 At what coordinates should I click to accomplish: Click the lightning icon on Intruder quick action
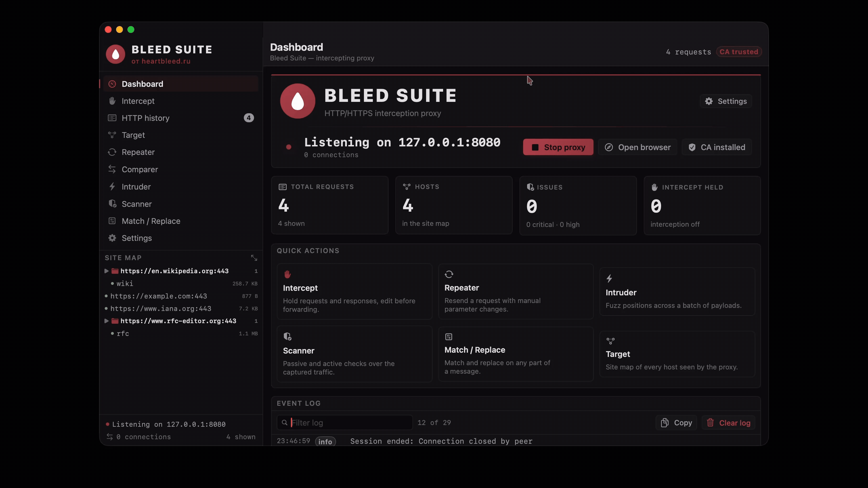pos(609,279)
